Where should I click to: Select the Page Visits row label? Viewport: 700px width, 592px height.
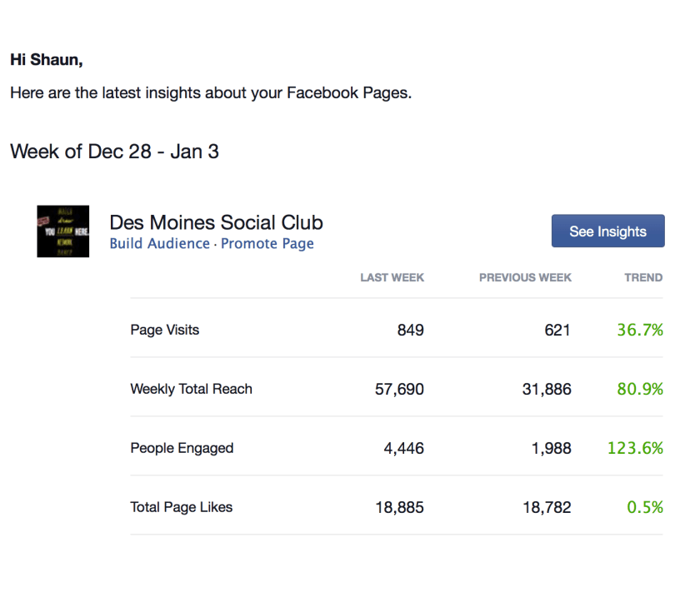165,330
